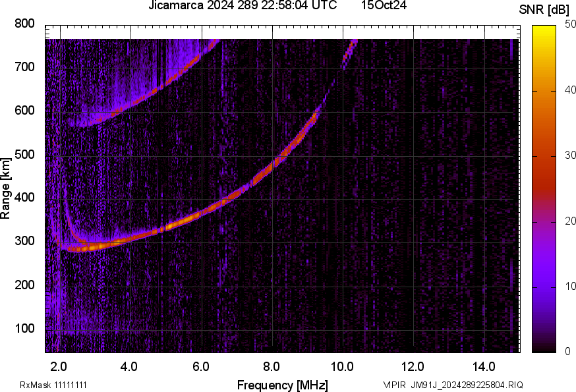Click the 'RxMask 11111111' footer text
The height and width of the screenshot is (392, 576).
tap(53, 385)
